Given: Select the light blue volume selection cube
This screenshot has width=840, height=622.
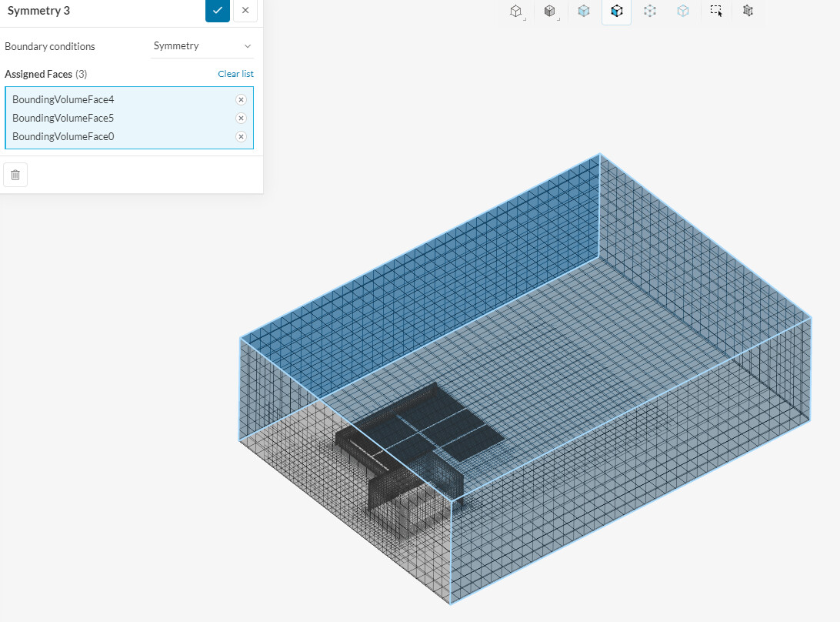Looking at the screenshot, I should tap(584, 12).
